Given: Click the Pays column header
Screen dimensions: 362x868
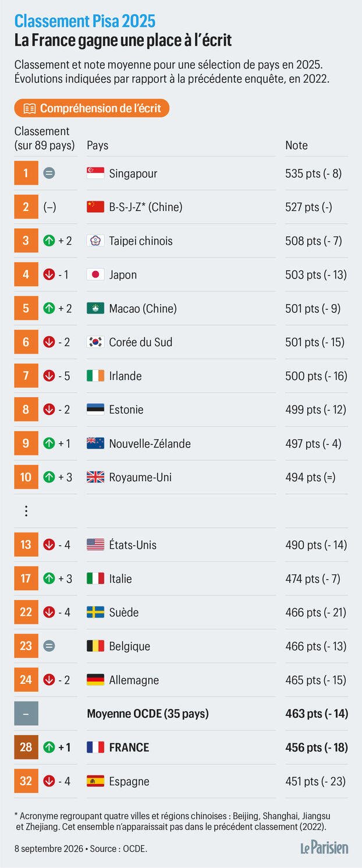Looking at the screenshot, I should (98, 146).
